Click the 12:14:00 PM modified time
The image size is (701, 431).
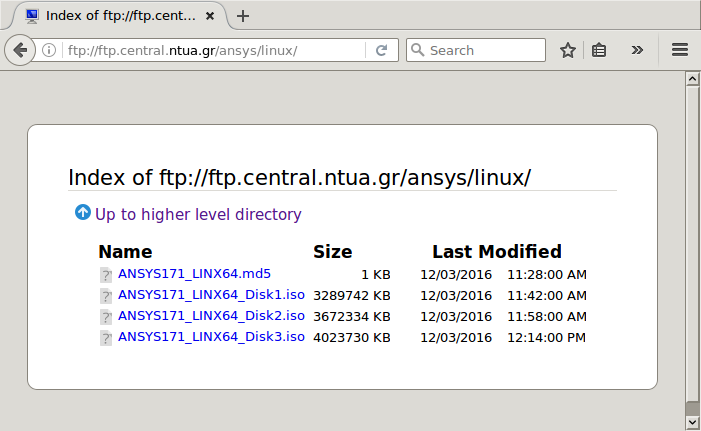click(x=546, y=338)
